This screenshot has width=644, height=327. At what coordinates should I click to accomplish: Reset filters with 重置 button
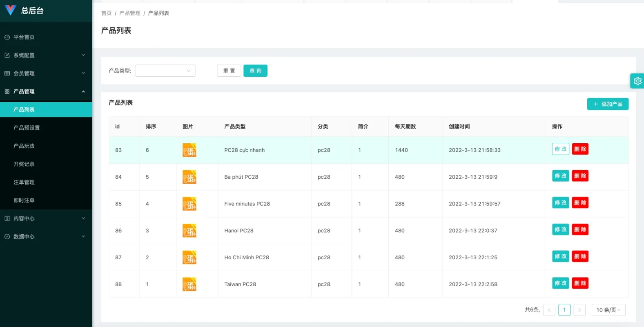point(229,71)
